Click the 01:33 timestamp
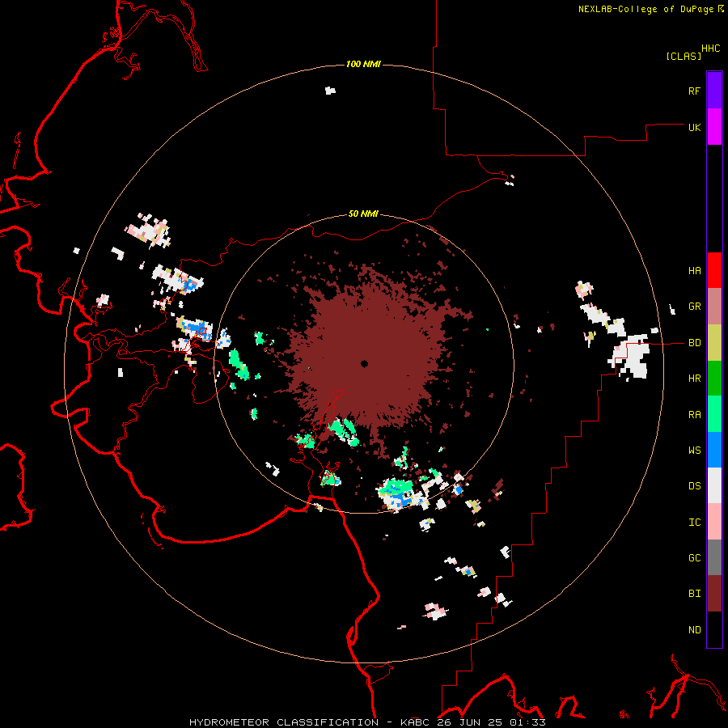 tap(528, 722)
